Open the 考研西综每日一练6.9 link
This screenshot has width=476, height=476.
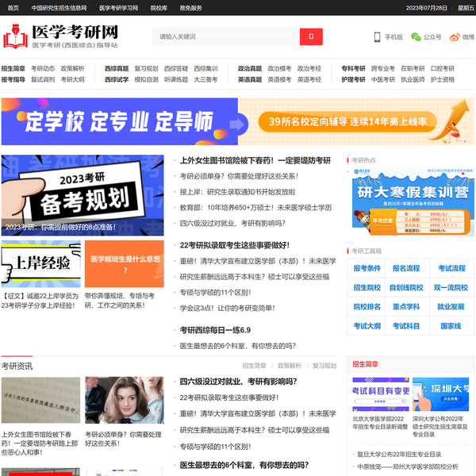coord(214,330)
